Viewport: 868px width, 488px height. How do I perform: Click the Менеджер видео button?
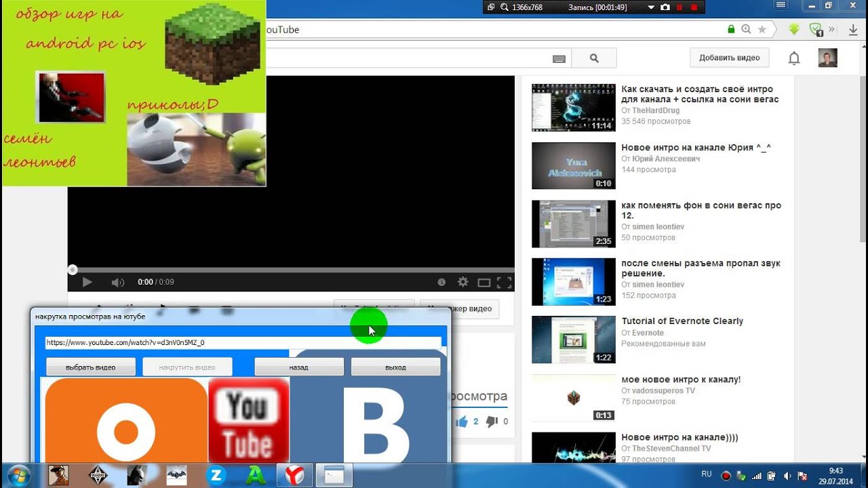point(460,309)
